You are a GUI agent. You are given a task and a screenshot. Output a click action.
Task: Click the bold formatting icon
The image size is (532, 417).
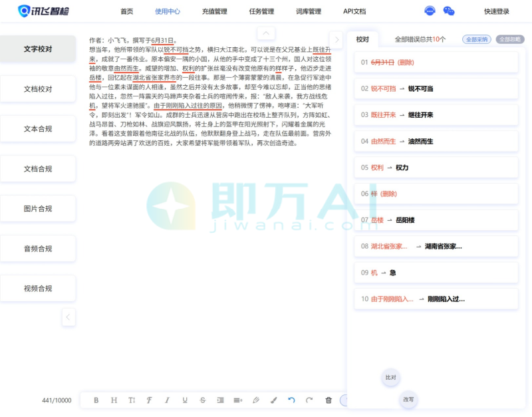pyautogui.click(x=96, y=400)
